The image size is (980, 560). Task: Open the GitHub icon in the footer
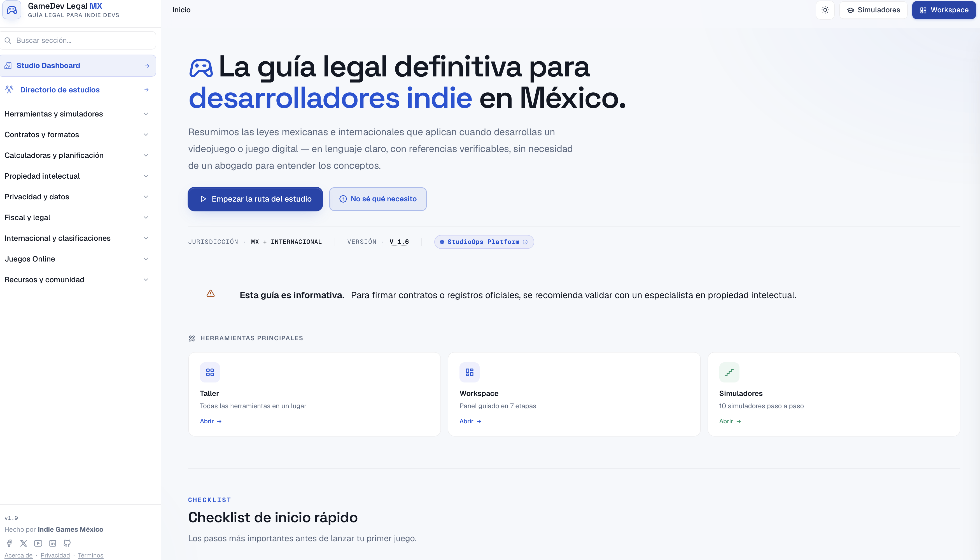pos(67,543)
